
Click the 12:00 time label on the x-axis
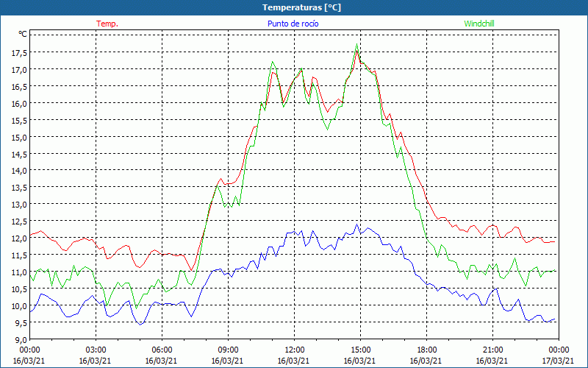[295, 350]
